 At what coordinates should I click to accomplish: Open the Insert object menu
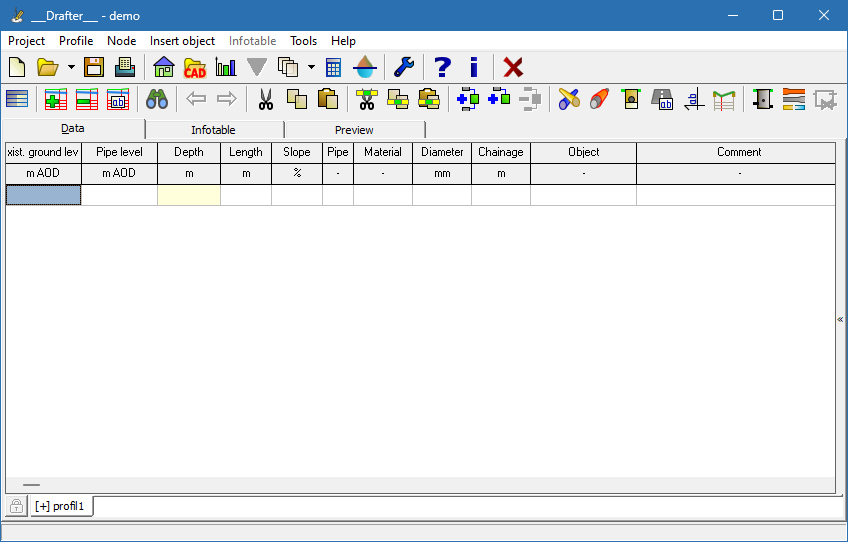182,41
